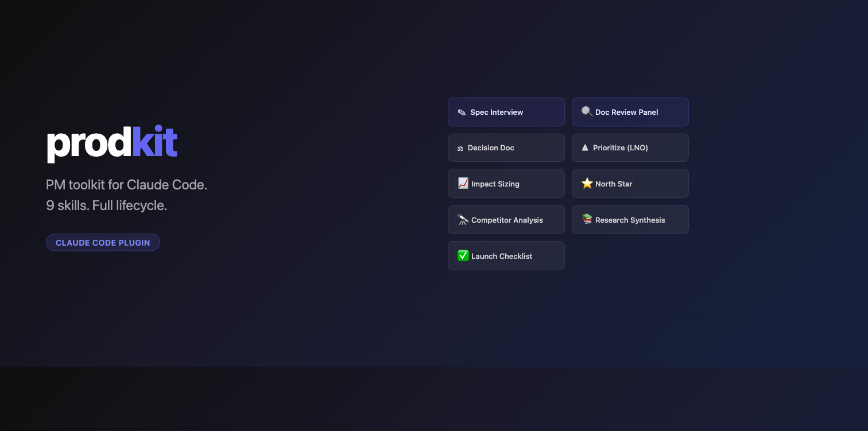
Task: Click the prodkit logo
Action: [112, 143]
